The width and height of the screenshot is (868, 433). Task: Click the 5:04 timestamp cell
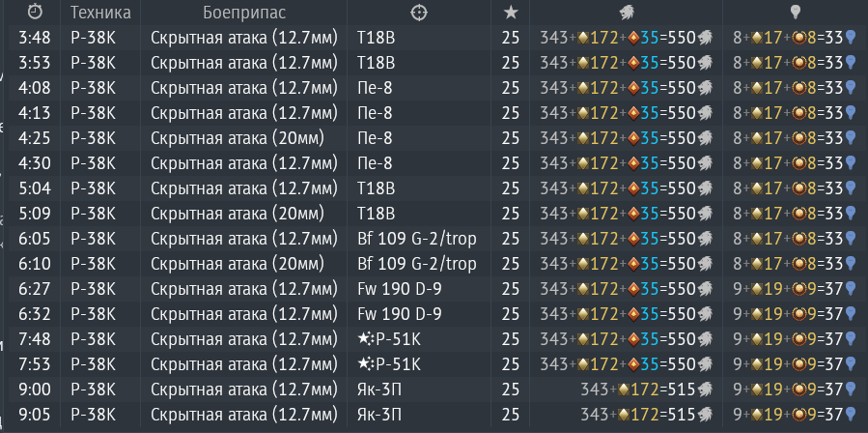click(35, 188)
